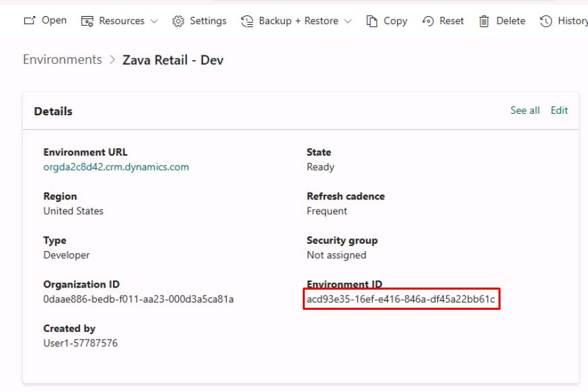Expand the Backup + Restore dropdown chevron

coord(348,21)
